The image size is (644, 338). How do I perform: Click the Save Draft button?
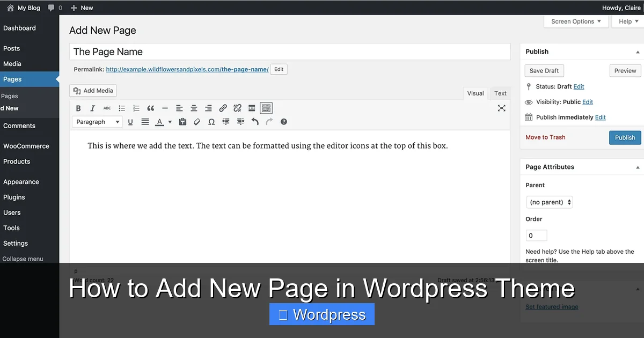coord(544,70)
